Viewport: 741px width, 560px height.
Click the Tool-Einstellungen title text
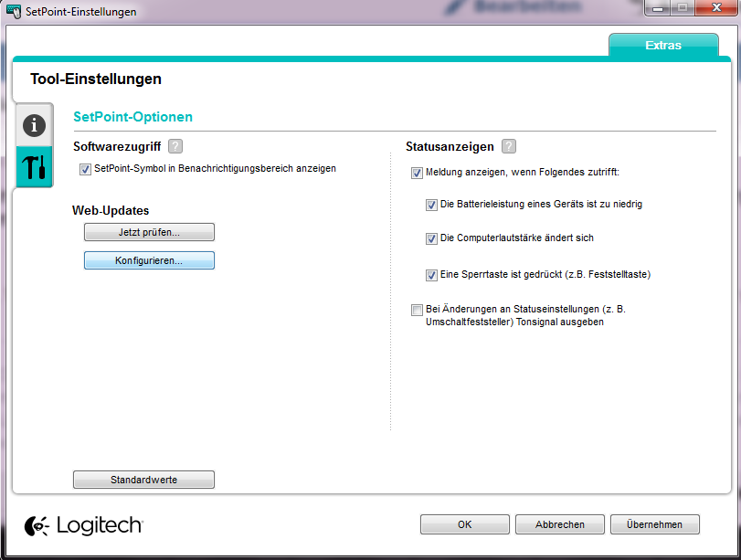coord(96,79)
